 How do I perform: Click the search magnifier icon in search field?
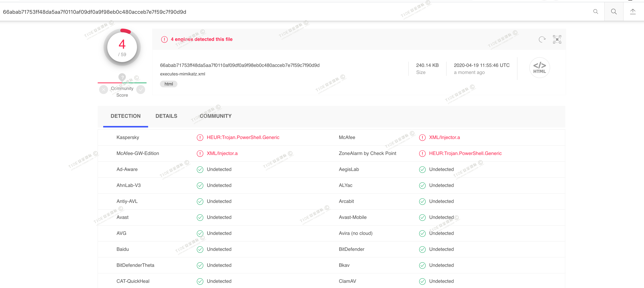(x=596, y=12)
